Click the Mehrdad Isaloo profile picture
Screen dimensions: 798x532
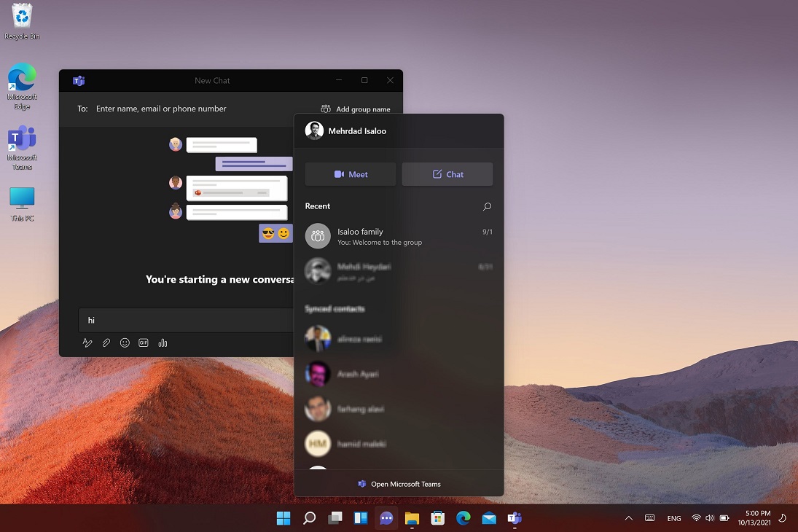click(x=314, y=131)
